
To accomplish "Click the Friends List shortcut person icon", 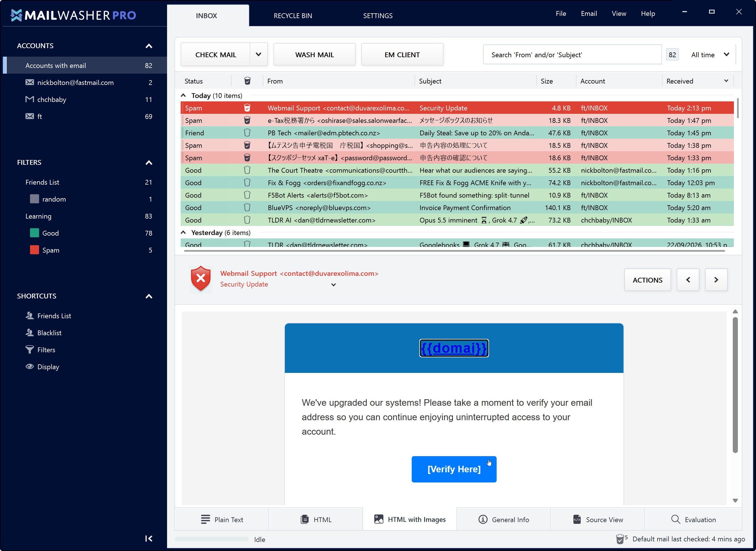I will coord(30,315).
